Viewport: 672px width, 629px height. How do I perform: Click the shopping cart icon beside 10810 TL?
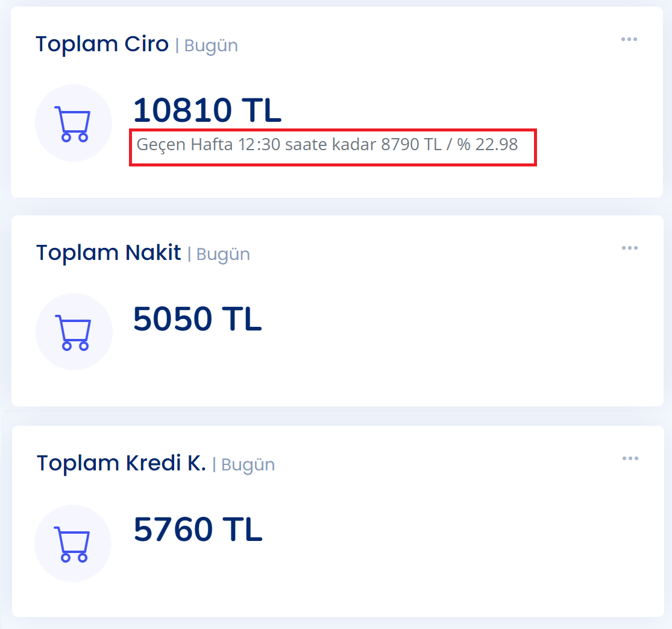(73, 124)
